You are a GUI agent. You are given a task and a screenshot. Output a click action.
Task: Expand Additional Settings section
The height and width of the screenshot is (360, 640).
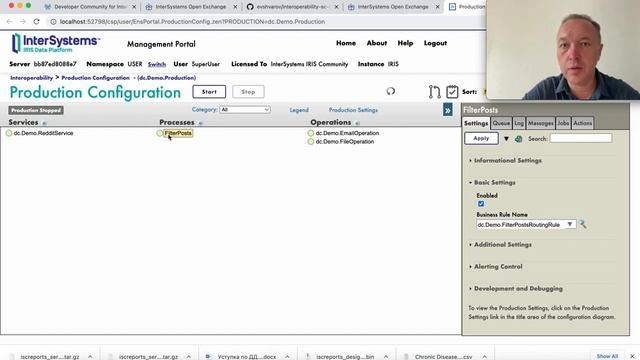(x=500, y=244)
